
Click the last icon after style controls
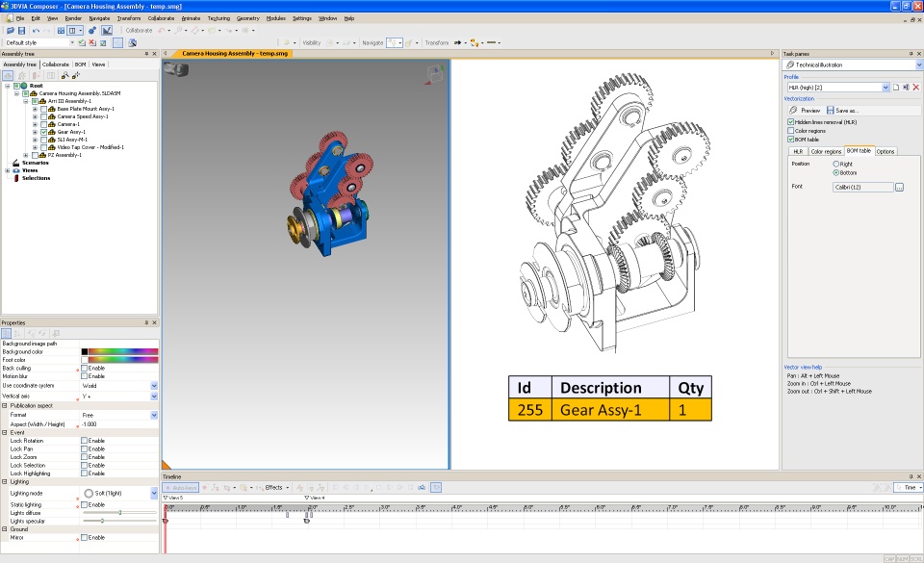[x=133, y=43]
